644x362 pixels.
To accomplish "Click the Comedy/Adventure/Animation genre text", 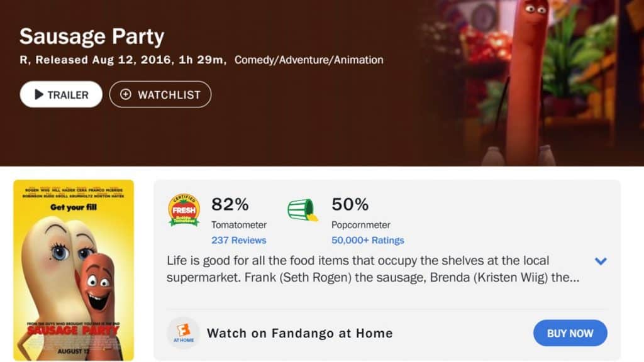I will point(309,60).
